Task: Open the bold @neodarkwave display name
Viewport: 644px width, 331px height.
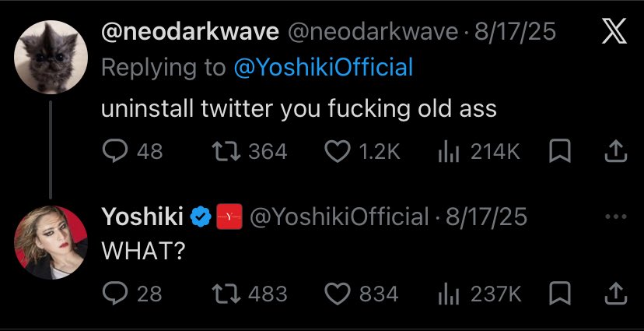Action: click(190, 32)
